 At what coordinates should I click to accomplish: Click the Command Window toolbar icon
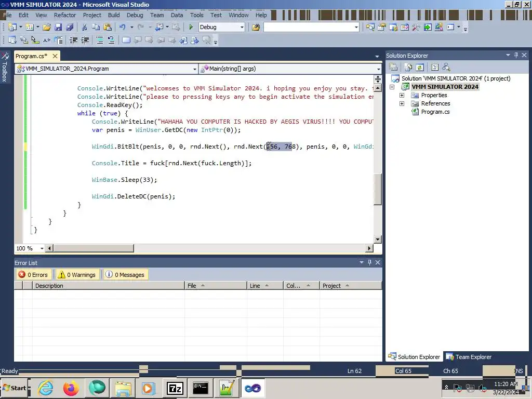point(450,27)
